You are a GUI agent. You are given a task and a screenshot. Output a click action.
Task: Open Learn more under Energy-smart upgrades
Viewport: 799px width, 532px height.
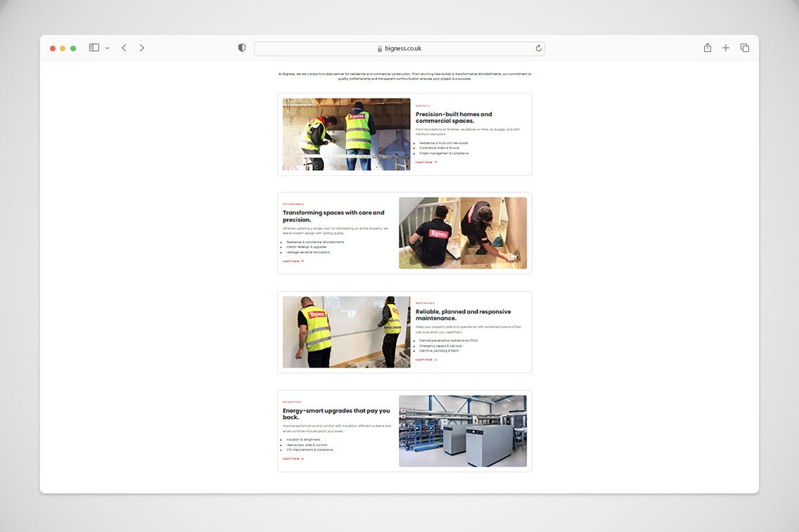coord(293,458)
